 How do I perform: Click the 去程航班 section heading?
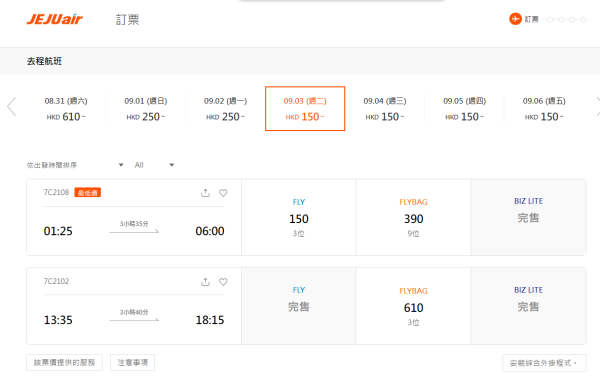[x=44, y=61]
